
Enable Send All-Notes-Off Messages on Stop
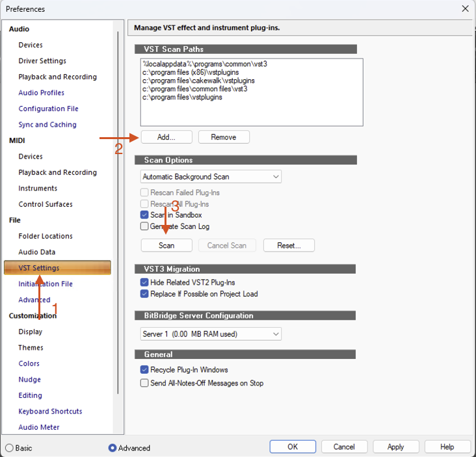(144, 384)
